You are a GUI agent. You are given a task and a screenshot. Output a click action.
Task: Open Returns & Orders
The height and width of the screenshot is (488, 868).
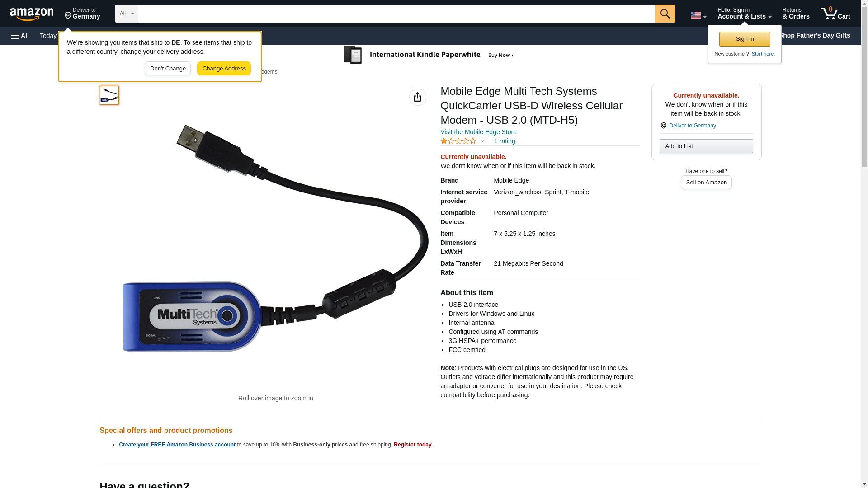[x=796, y=13]
